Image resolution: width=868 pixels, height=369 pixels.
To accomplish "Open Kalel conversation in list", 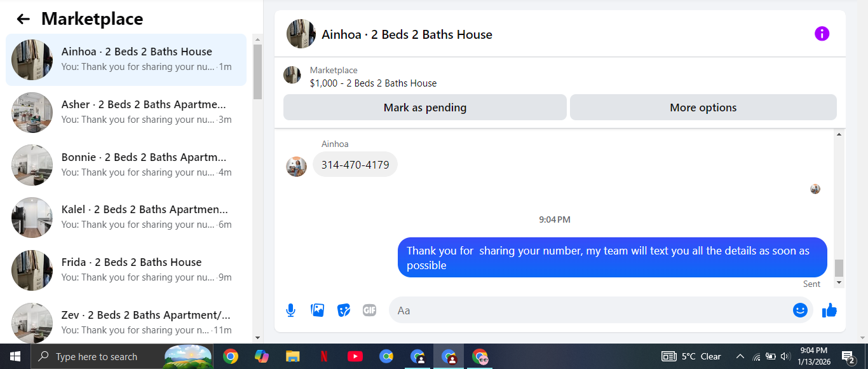I will pos(126,217).
